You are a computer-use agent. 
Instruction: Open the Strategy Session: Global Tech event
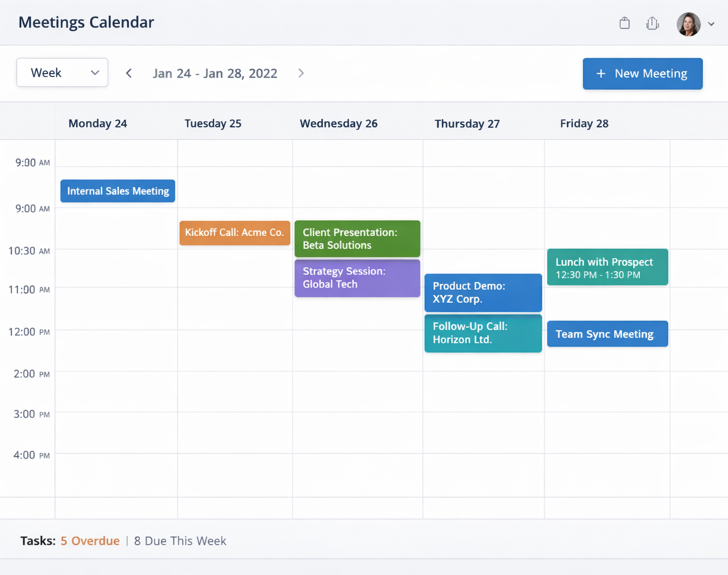point(357,278)
